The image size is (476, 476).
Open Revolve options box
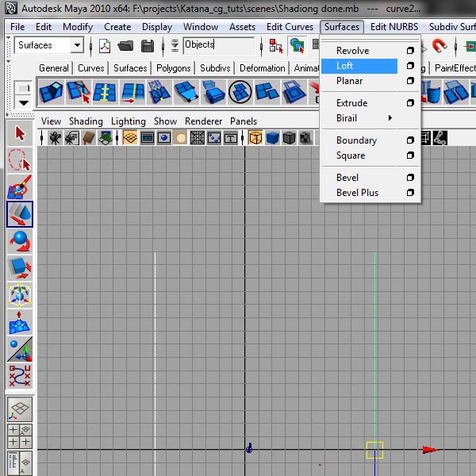[410, 51]
